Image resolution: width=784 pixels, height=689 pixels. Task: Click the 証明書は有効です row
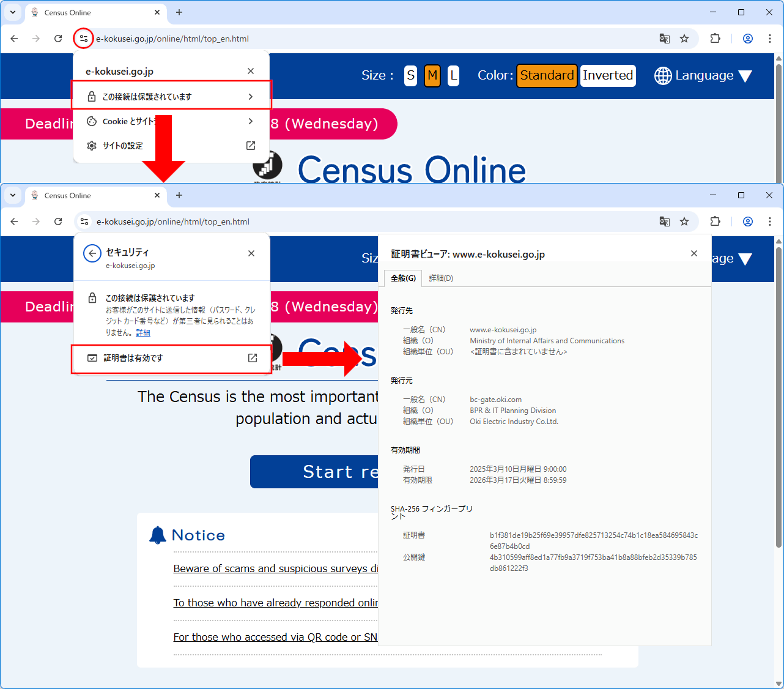click(x=171, y=359)
